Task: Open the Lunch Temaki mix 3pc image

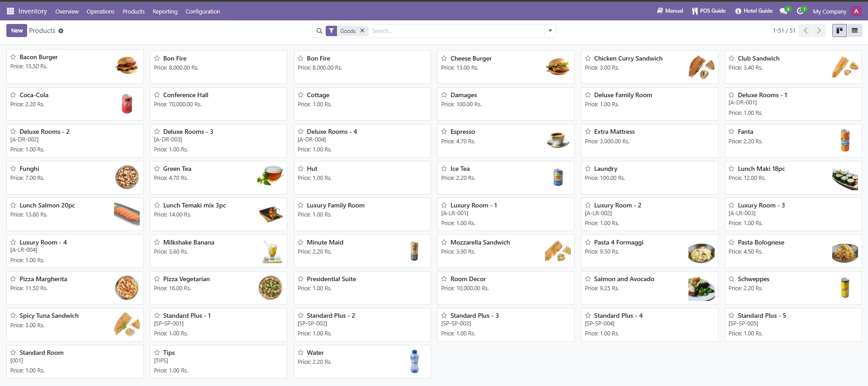Action: [x=271, y=214]
